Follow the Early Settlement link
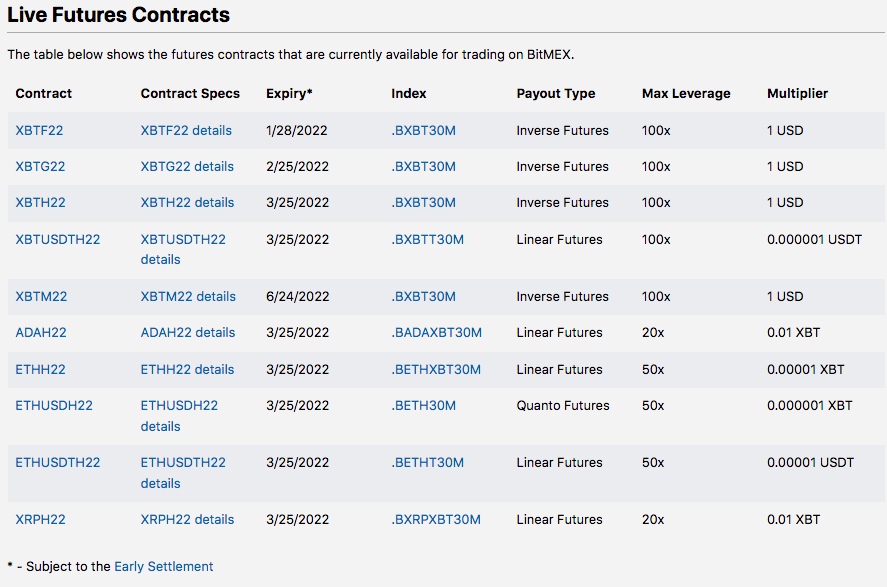This screenshot has width=887, height=587. 163,567
